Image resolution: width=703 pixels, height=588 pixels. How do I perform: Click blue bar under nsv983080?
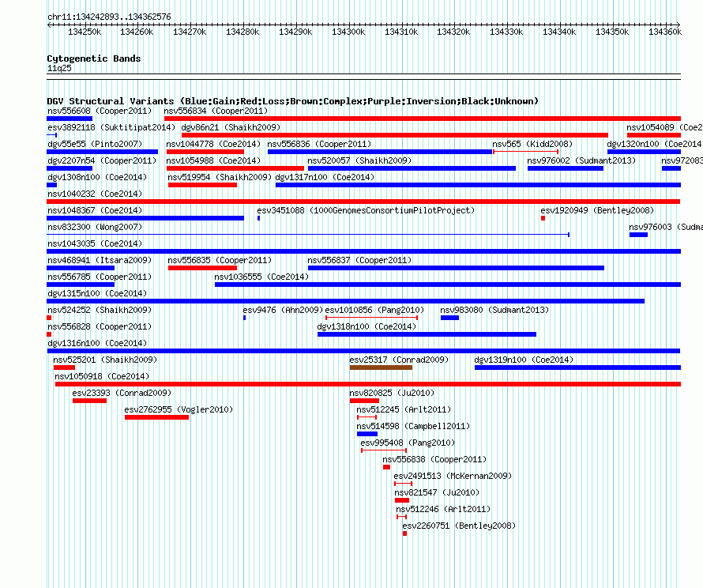point(449,318)
